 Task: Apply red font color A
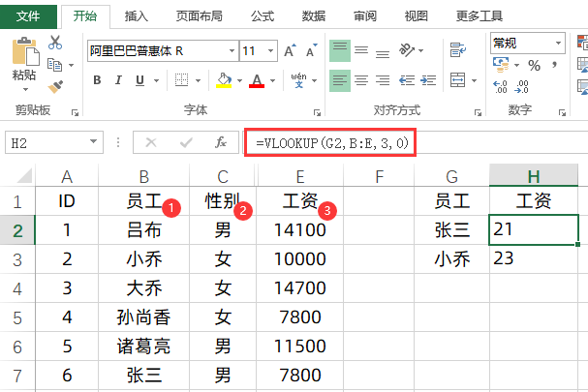[x=257, y=80]
